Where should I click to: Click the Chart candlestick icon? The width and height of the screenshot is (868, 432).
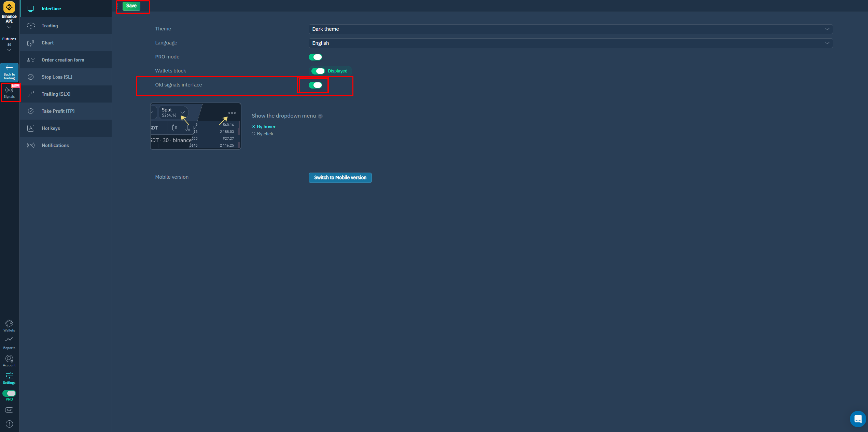(x=31, y=43)
